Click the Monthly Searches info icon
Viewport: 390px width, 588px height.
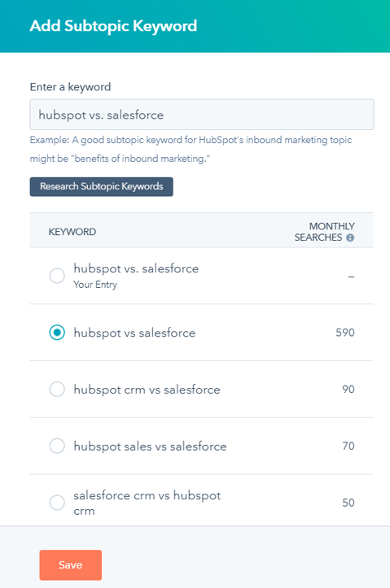(x=350, y=237)
